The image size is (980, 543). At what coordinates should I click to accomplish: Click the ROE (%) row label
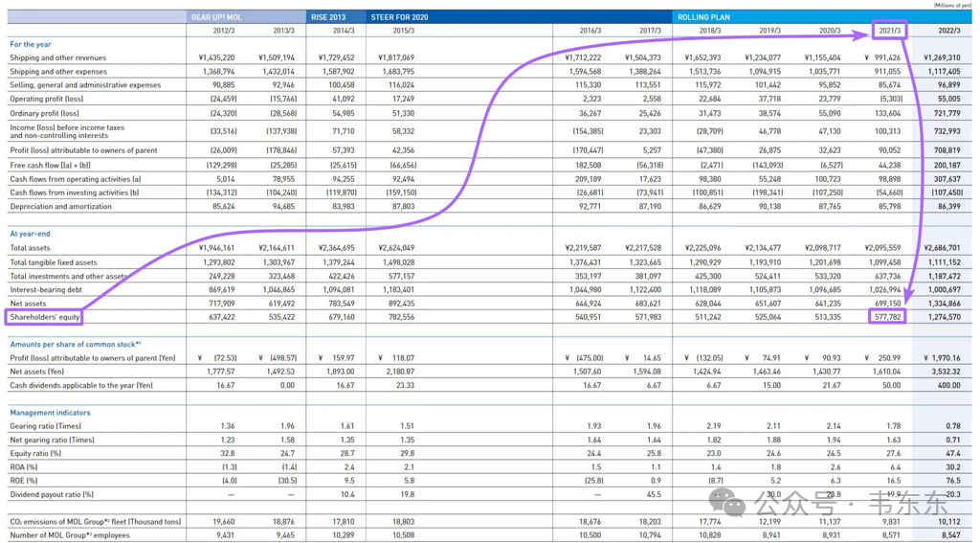(x=24, y=481)
